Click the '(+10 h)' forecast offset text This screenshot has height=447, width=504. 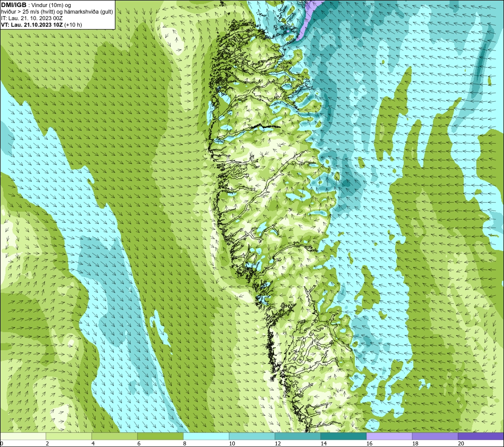[x=73, y=25]
